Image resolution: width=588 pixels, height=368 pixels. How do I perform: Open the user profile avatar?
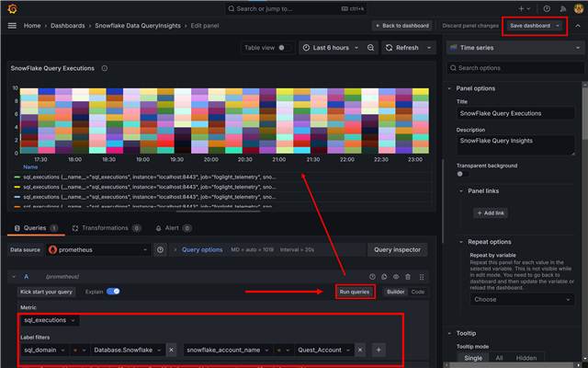(x=579, y=8)
